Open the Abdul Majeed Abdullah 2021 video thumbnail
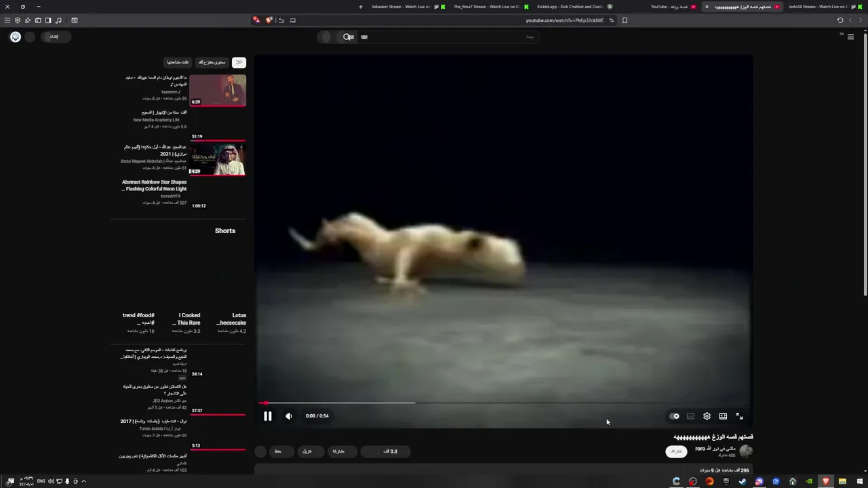Viewport: 868px width, 488px height. (217, 160)
